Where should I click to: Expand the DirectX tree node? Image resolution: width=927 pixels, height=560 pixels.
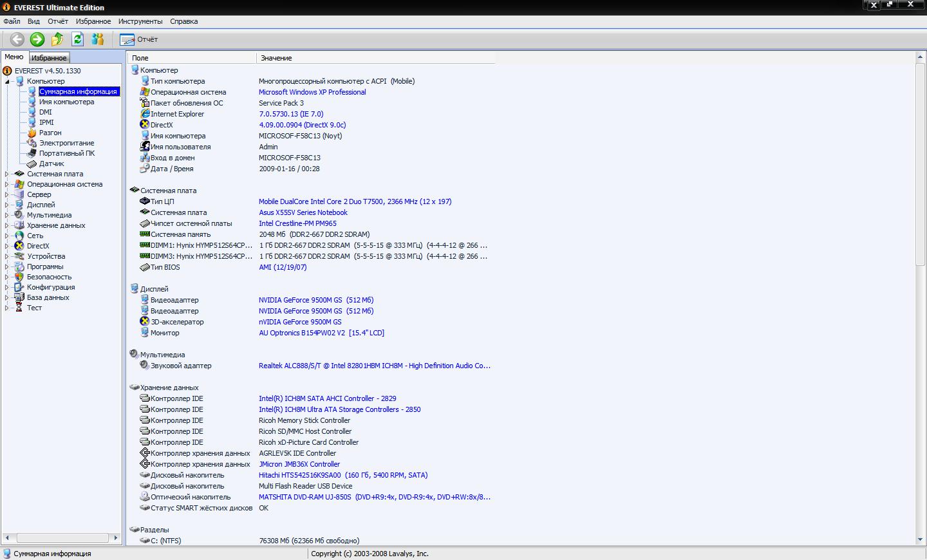7,246
